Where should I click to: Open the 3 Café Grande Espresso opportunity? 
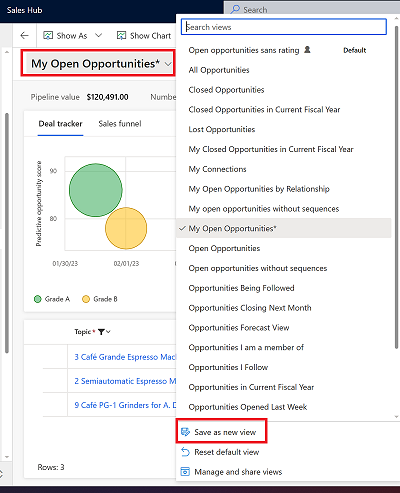click(125, 357)
